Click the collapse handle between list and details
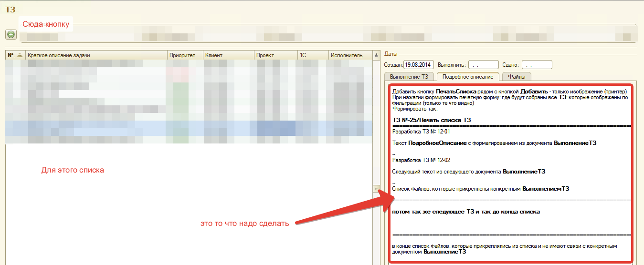This screenshot has width=644, height=265. click(376, 189)
